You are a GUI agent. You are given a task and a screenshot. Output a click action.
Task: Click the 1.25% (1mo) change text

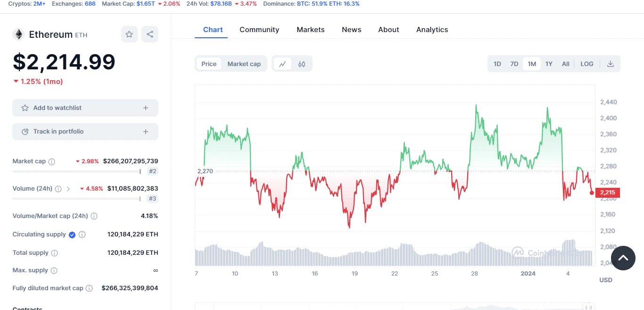tap(38, 82)
